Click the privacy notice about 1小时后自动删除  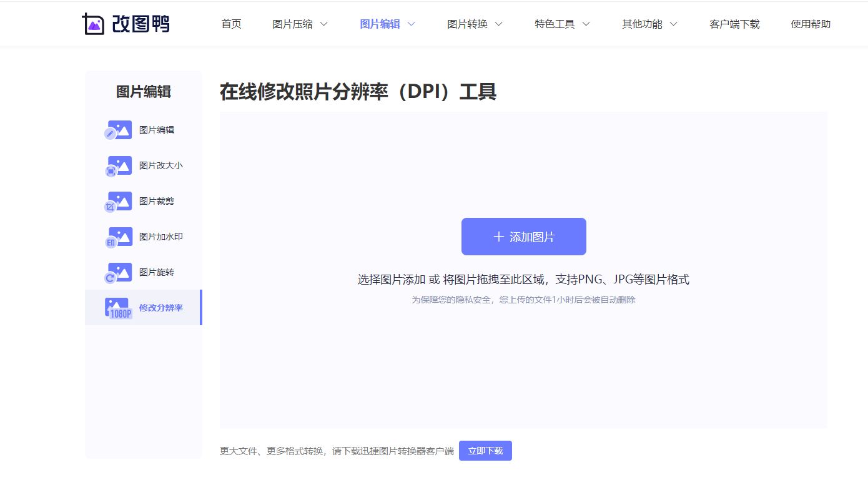tap(523, 300)
